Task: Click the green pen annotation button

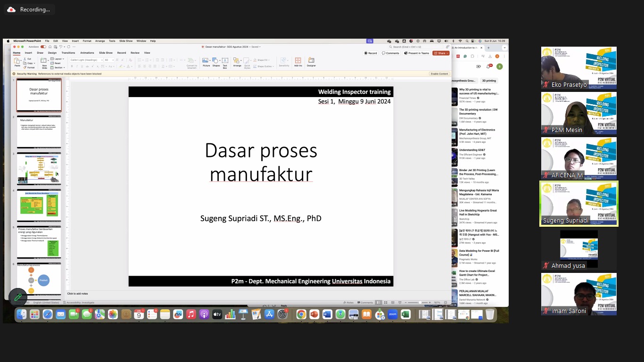Action: (x=18, y=297)
